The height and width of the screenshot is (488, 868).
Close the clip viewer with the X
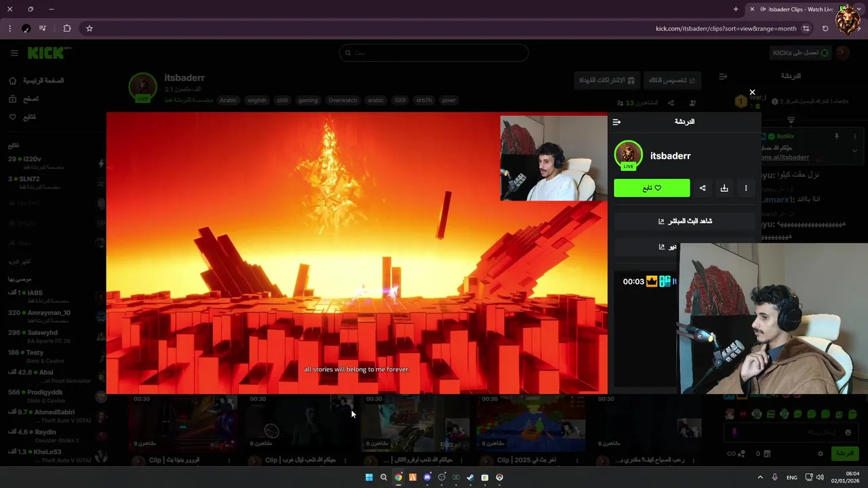coord(752,92)
